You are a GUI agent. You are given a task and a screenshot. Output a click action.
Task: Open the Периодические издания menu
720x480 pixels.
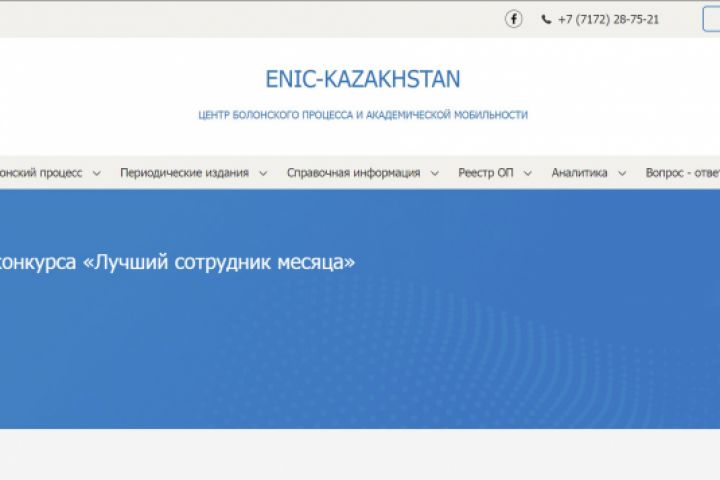click(184, 173)
